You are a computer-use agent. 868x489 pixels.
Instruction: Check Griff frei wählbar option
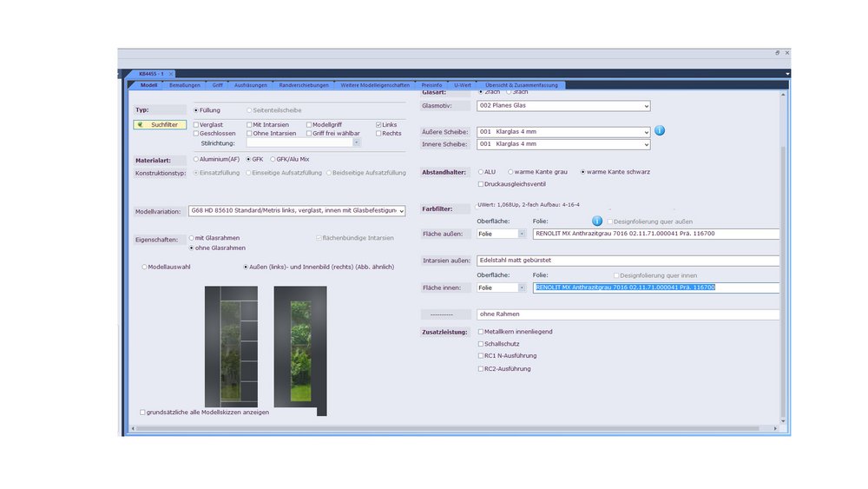click(x=309, y=134)
